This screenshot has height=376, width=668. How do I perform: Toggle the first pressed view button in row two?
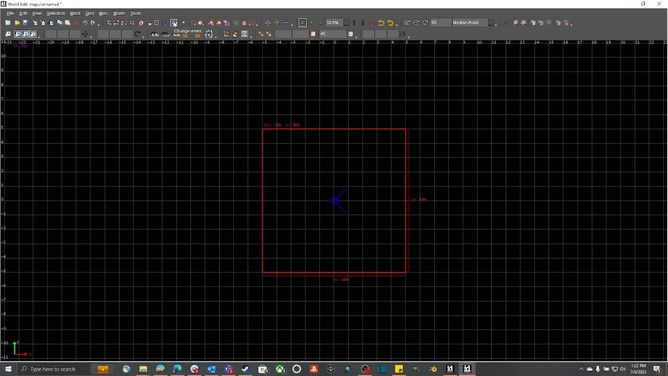pyautogui.click(x=18, y=34)
